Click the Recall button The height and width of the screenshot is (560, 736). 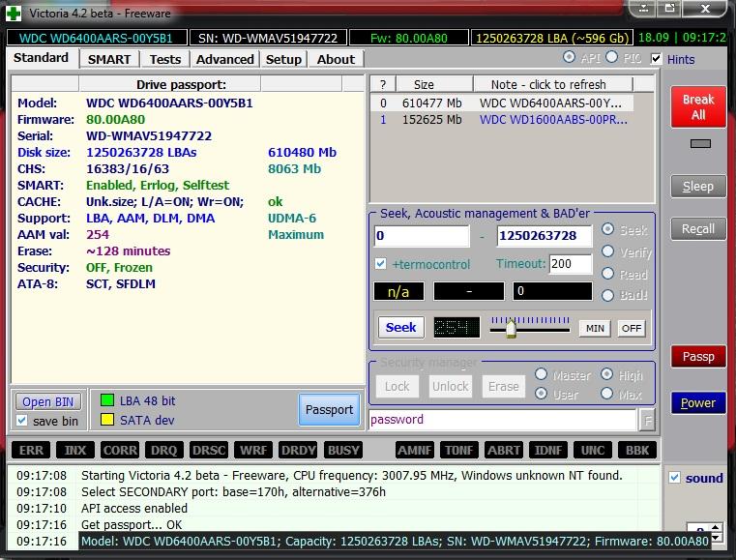(698, 229)
